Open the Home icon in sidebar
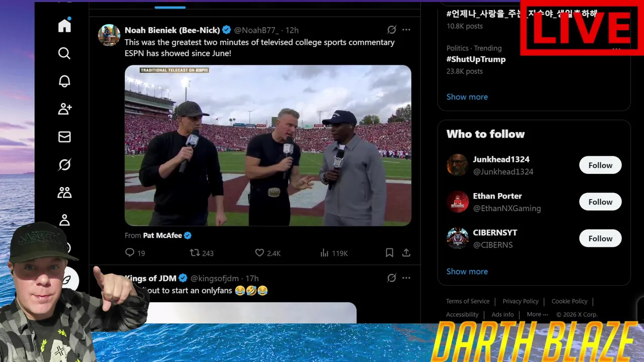The width and height of the screenshot is (644, 362). (64, 25)
